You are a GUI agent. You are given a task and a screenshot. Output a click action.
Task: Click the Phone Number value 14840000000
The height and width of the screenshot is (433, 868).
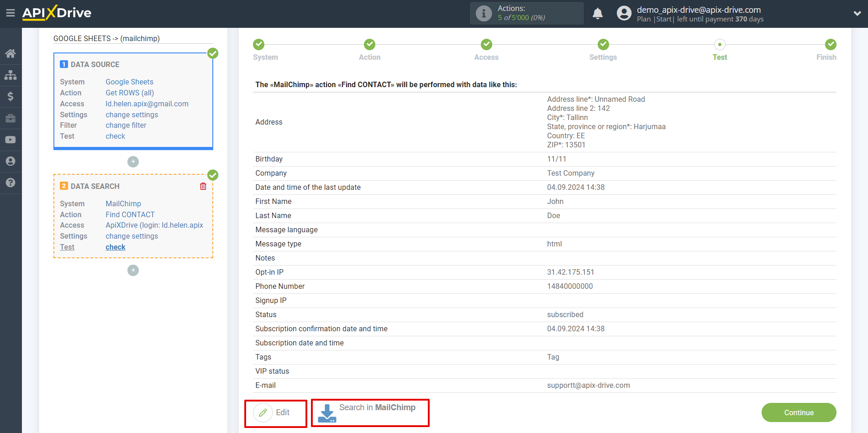pyautogui.click(x=570, y=286)
